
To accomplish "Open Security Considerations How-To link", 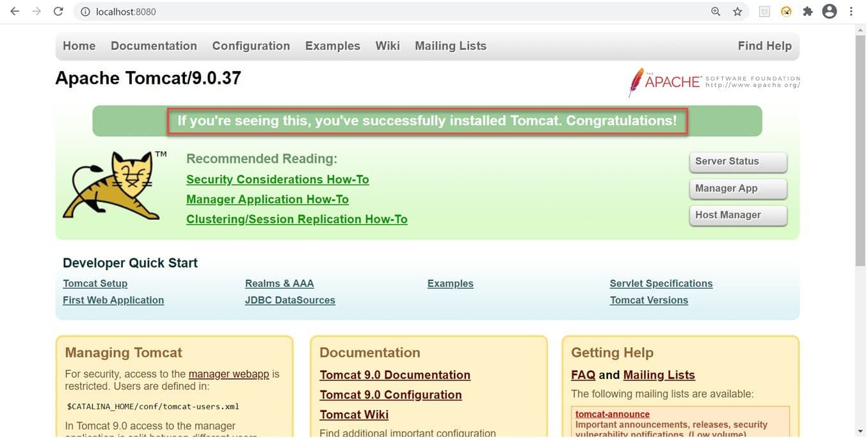I will click(278, 180).
